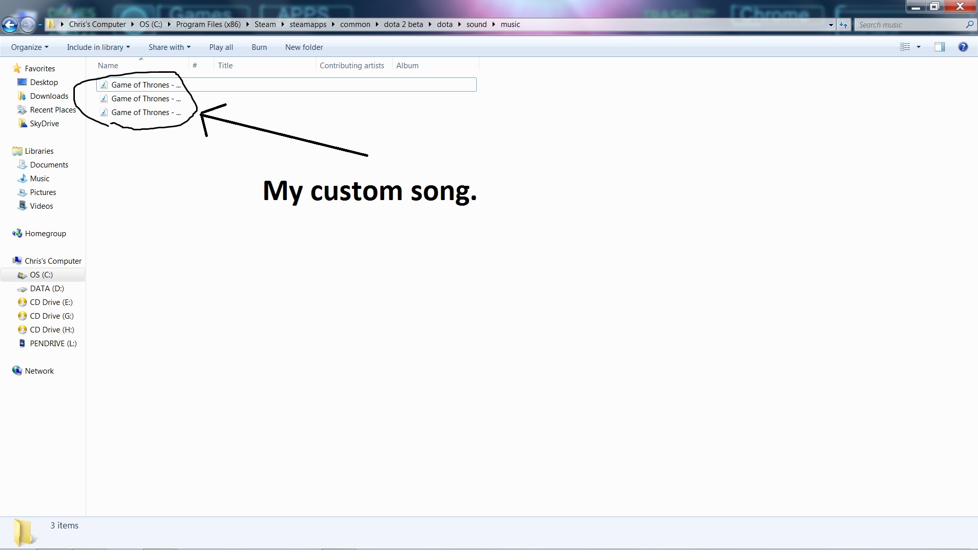The height and width of the screenshot is (560, 978).
Task: Select SkyDrive in the sidebar
Action: (44, 124)
